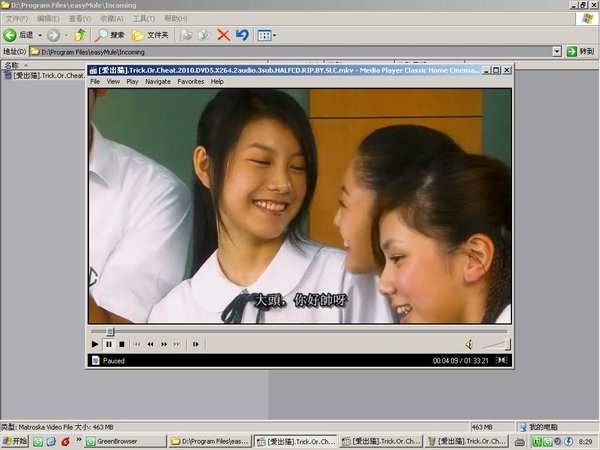Click the Up folder icon in Explorer
This screenshot has height=450, width=600.
tap(80, 35)
